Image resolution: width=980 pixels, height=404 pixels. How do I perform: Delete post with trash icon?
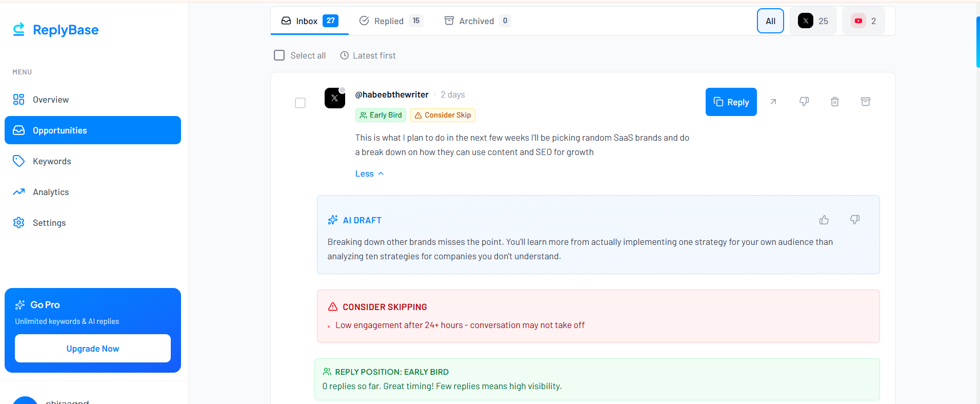click(x=835, y=102)
